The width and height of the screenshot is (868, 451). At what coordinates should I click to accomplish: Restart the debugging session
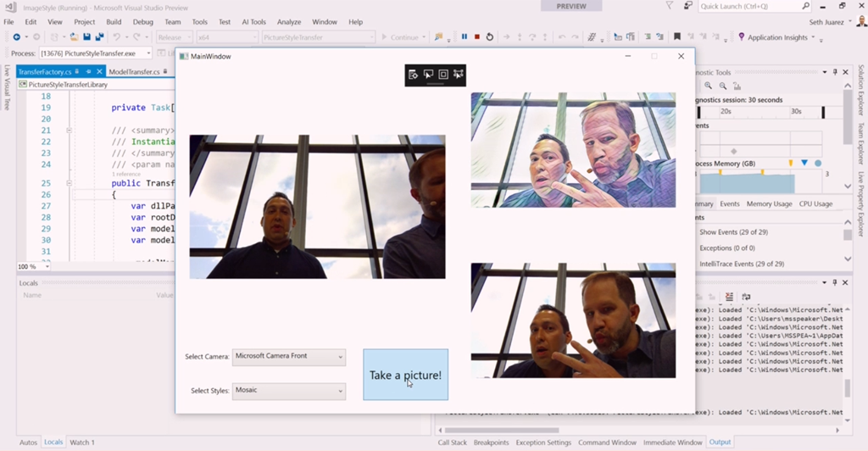point(491,37)
